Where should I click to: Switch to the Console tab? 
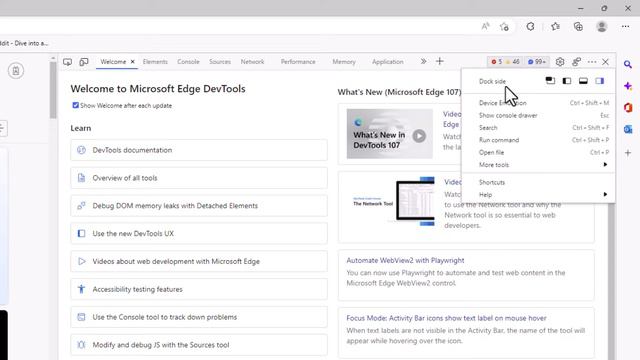click(x=188, y=62)
